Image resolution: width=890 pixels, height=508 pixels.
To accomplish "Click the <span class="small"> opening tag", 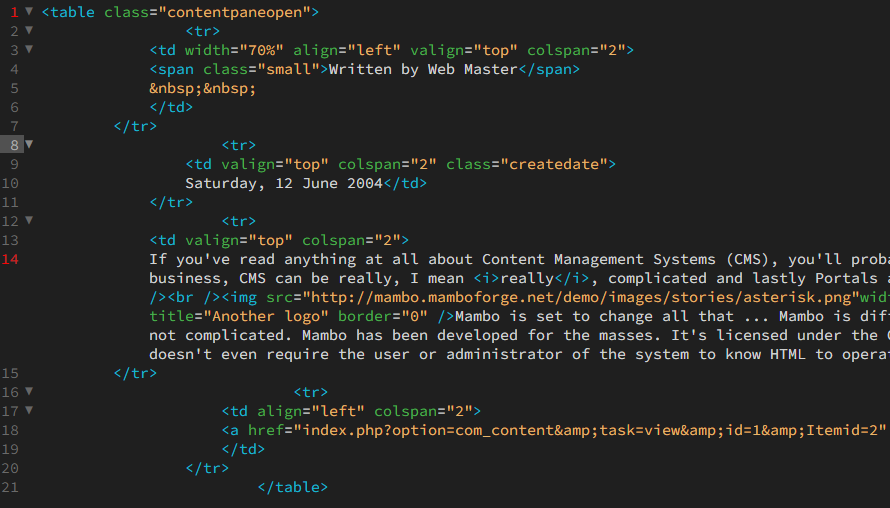I will pyautogui.click(x=238, y=69).
